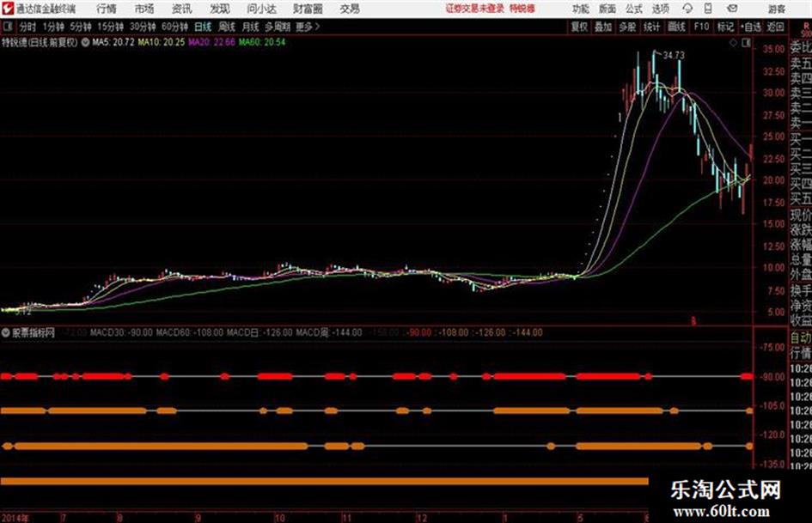Open the 功能 menu
This screenshot has height=523, width=812.
581,9
